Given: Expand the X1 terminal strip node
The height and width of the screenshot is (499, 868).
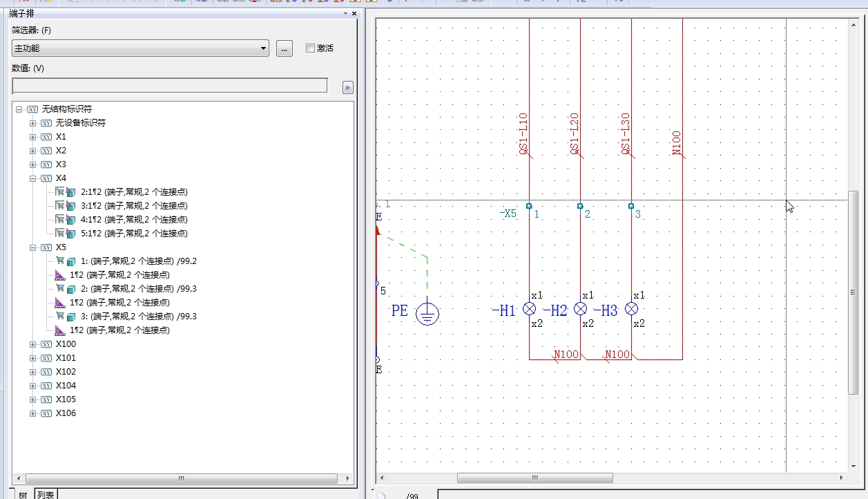Looking at the screenshot, I should coord(32,137).
